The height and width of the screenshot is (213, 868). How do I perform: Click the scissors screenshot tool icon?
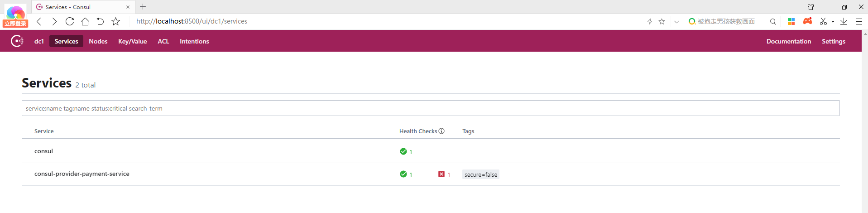pos(824,21)
